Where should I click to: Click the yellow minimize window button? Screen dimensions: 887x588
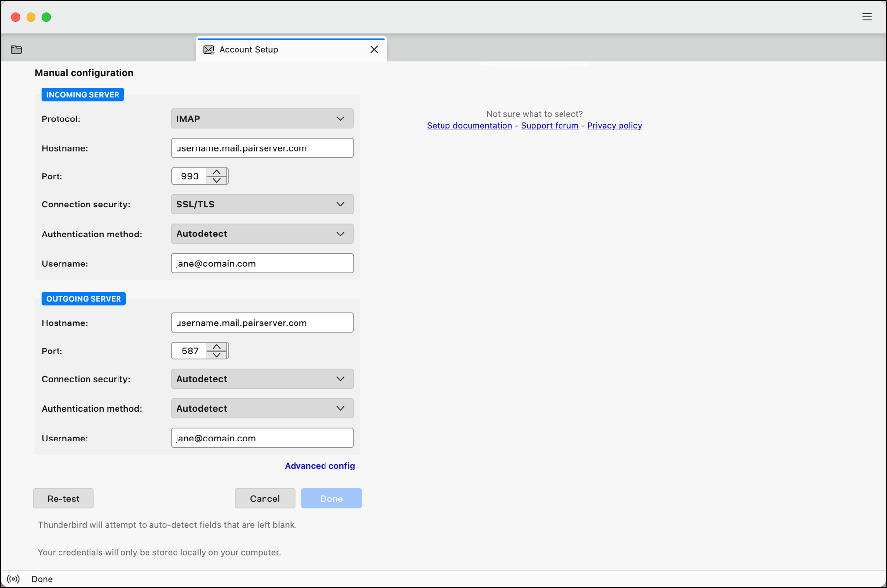pos(31,17)
